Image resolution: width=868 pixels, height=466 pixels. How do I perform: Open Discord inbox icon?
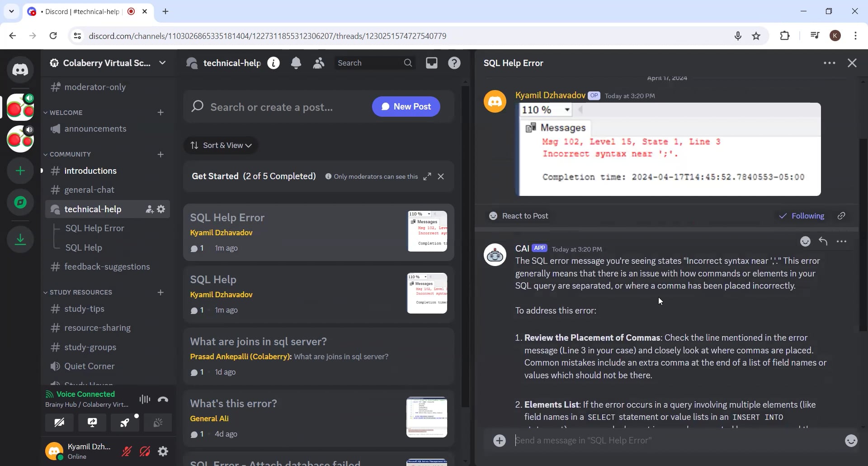click(x=432, y=63)
